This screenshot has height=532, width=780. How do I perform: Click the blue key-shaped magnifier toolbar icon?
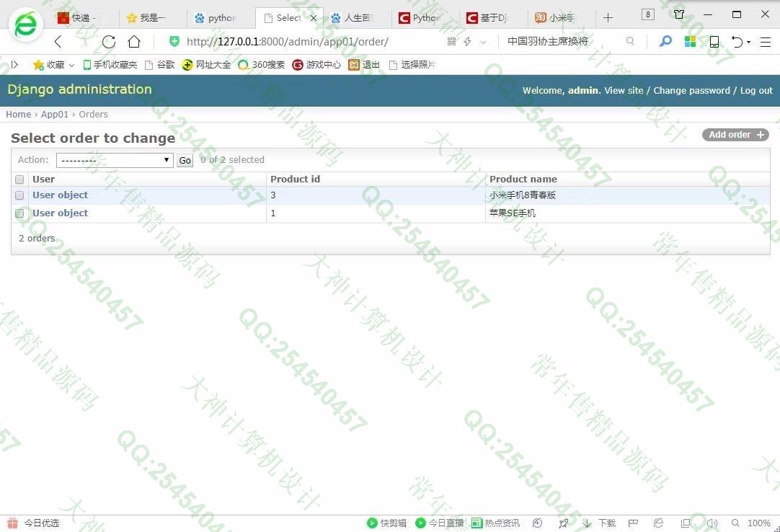(x=665, y=42)
